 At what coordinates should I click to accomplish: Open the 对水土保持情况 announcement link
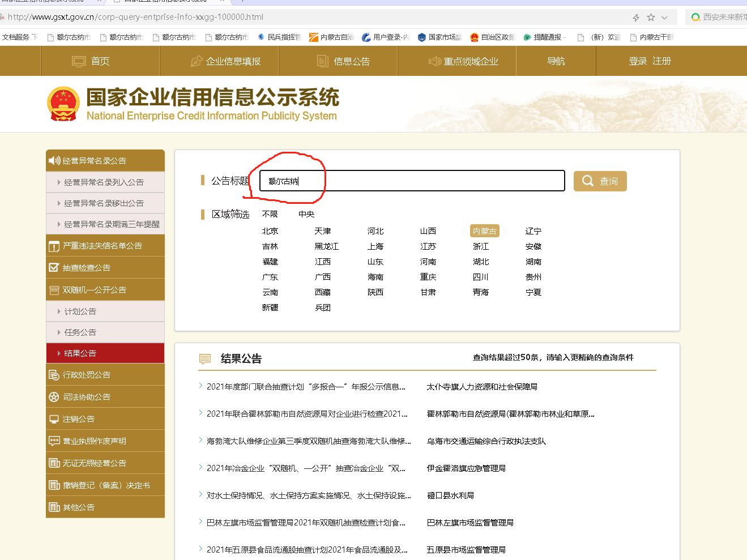(x=309, y=495)
